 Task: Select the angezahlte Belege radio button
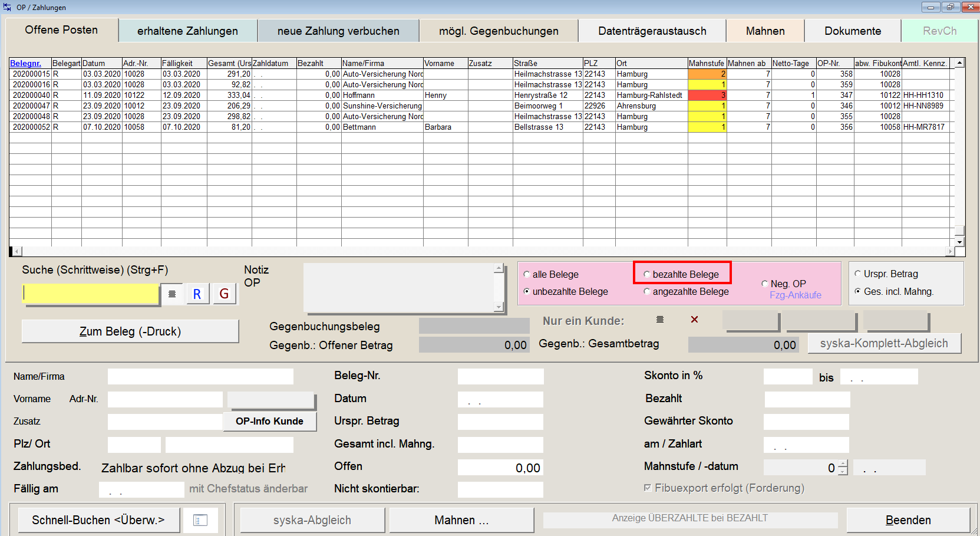[x=647, y=291]
